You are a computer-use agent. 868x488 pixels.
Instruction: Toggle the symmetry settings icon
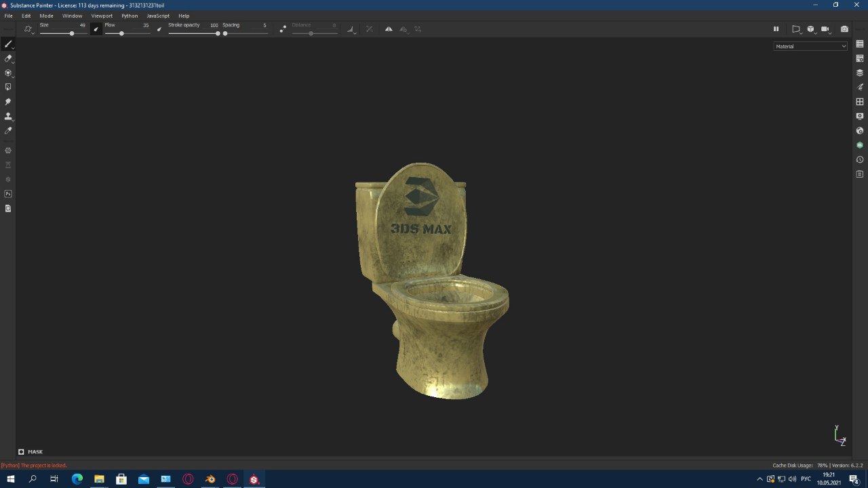[403, 29]
